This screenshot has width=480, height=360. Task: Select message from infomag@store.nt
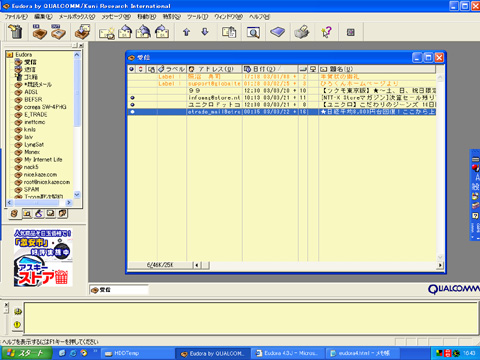282,98
